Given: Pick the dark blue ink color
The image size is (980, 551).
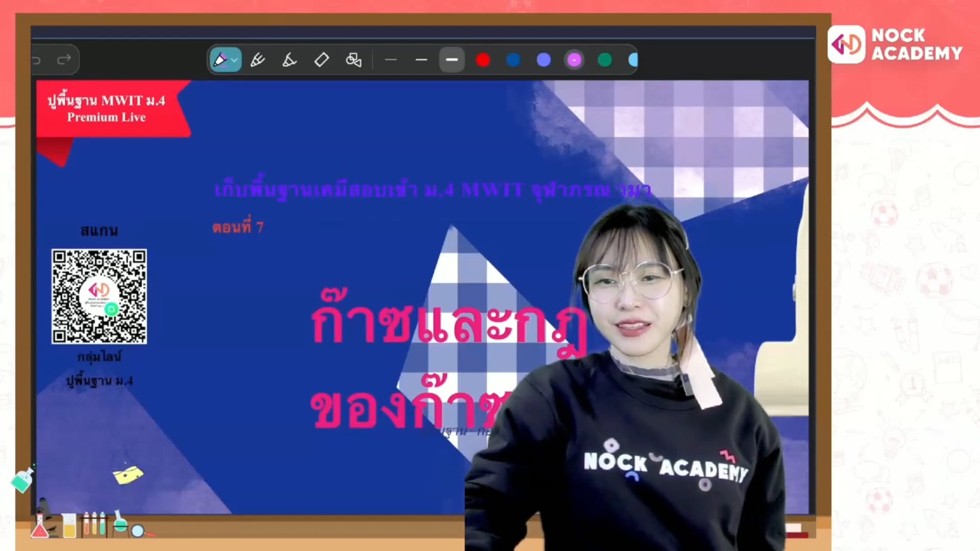Looking at the screenshot, I should click(513, 60).
